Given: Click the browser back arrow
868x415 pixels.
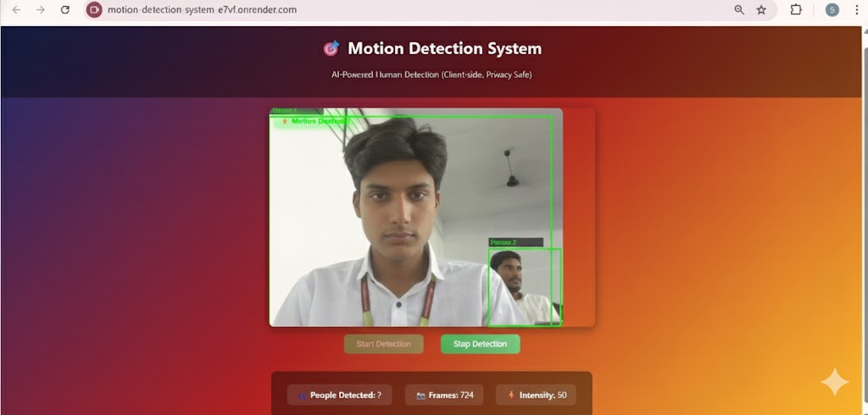Looking at the screenshot, I should pos(16,10).
